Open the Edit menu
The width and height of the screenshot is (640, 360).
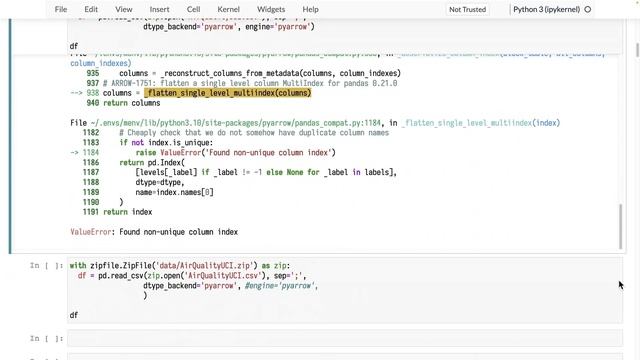pos(91,9)
